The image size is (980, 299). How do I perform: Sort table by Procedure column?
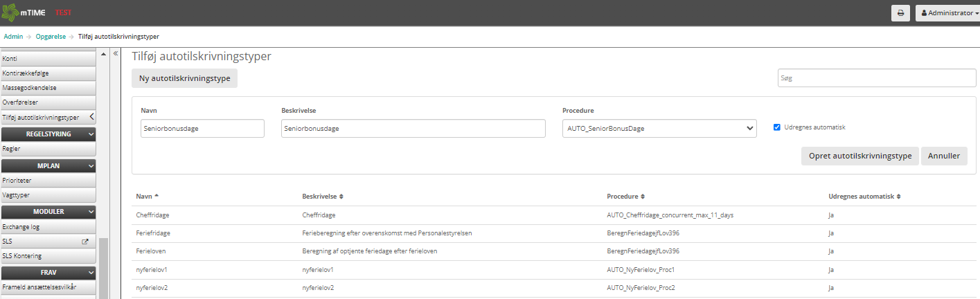point(643,197)
